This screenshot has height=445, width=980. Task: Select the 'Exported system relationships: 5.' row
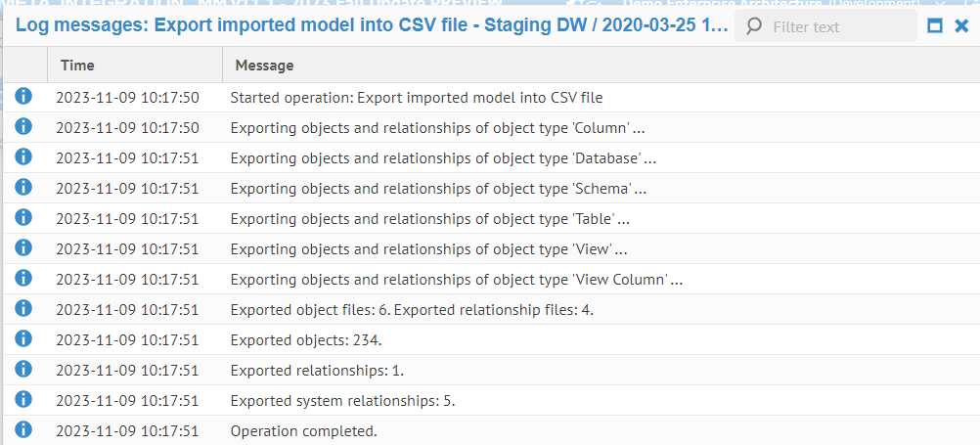[x=342, y=401]
